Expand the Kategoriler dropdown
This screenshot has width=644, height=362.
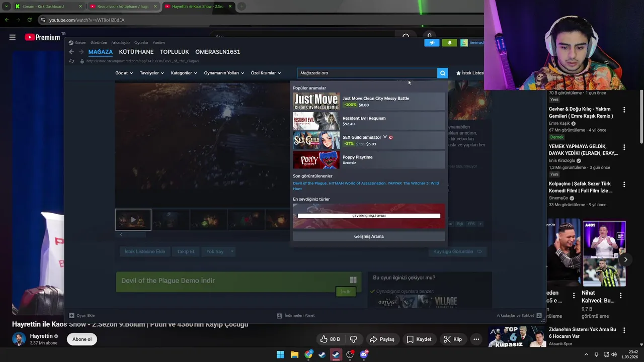pyautogui.click(x=184, y=73)
